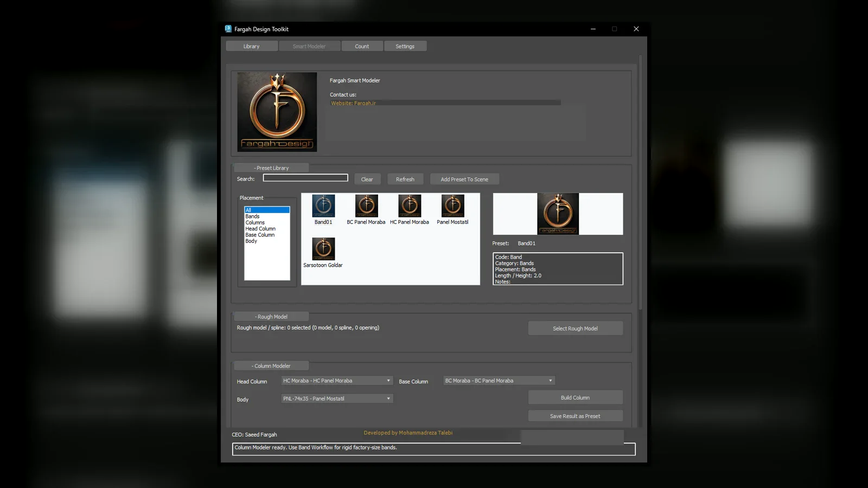
Task: Click the Fargah Design Toolkit title bar icon
Action: [x=228, y=29]
